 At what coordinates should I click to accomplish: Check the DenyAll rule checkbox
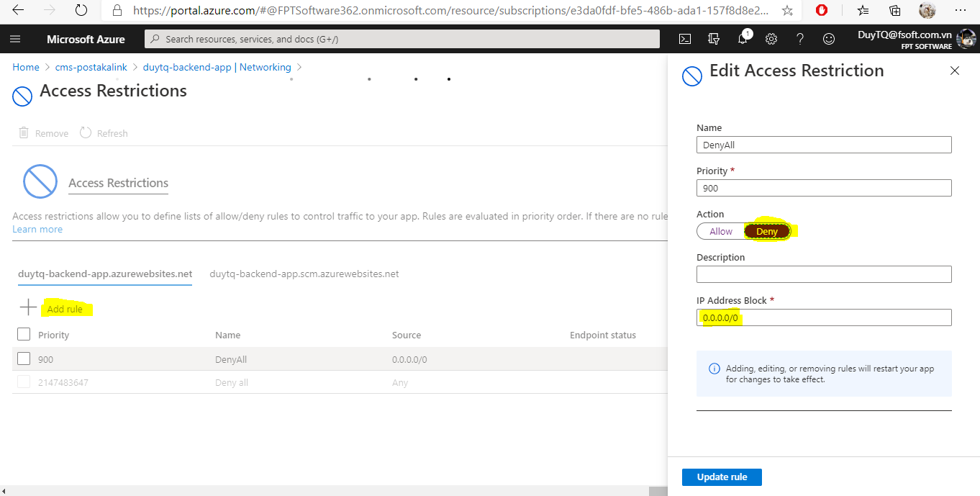click(x=24, y=359)
